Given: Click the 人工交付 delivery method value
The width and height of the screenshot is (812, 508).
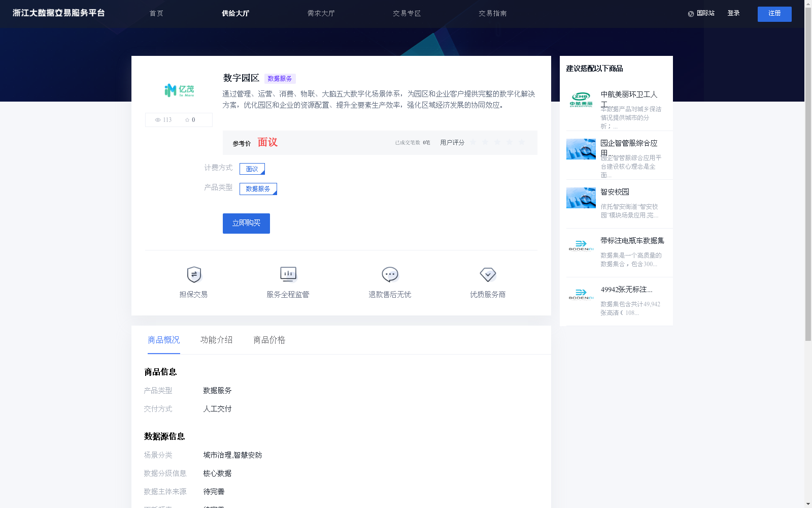Looking at the screenshot, I should (217, 409).
